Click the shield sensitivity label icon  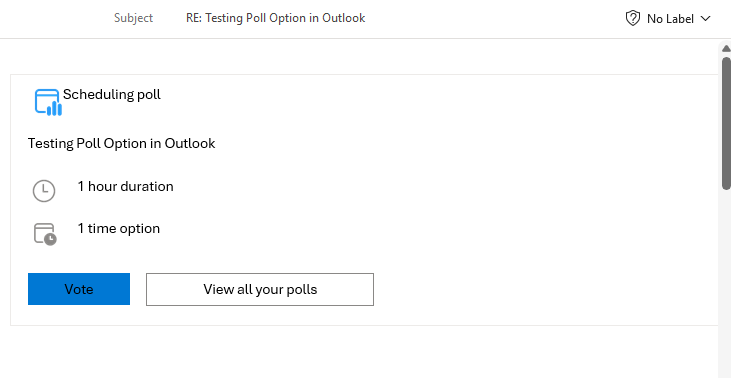pos(633,19)
